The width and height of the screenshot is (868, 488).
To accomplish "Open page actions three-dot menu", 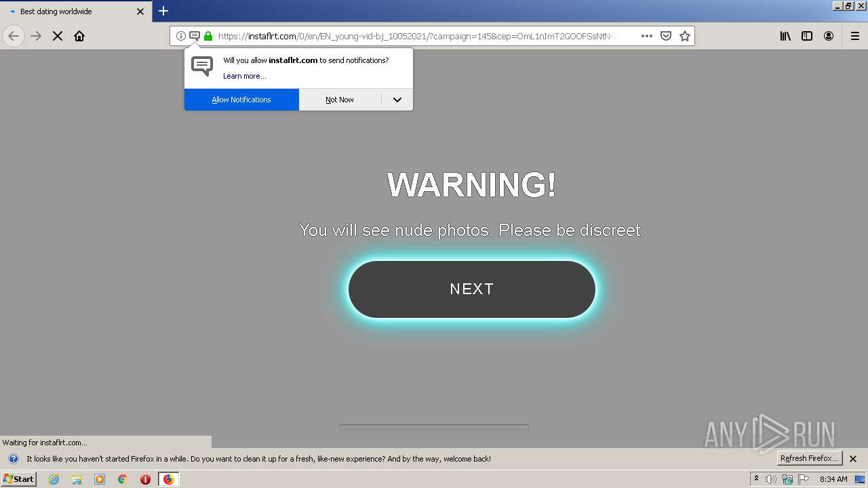I will point(647,36).
